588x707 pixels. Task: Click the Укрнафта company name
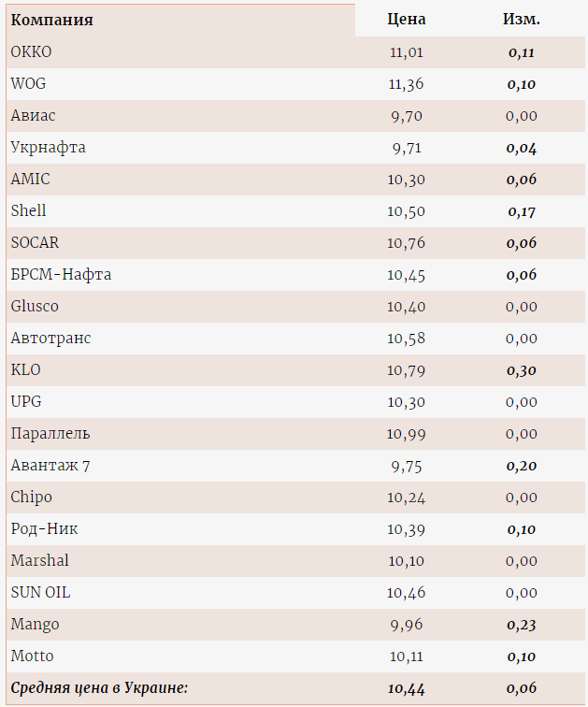coord(49,148)
